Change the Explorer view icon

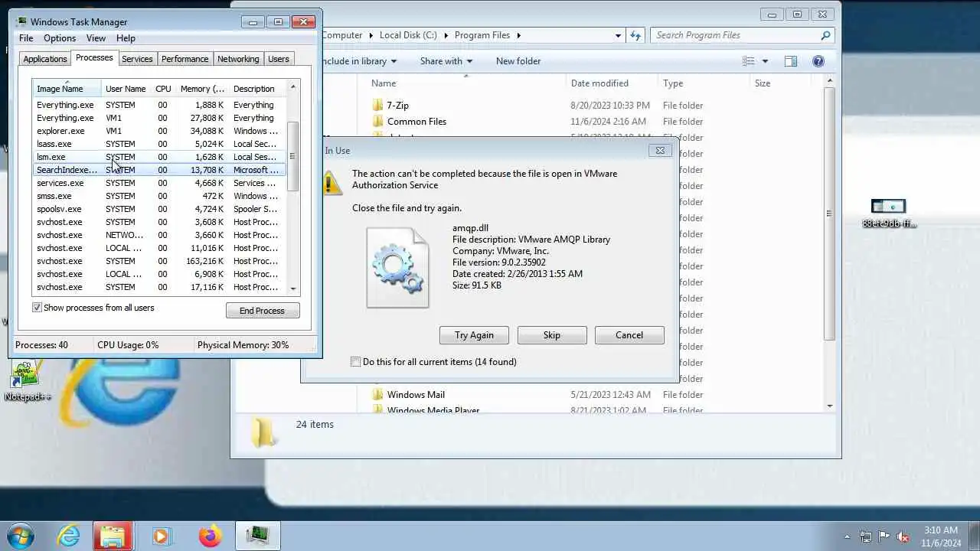pos(749,61)
